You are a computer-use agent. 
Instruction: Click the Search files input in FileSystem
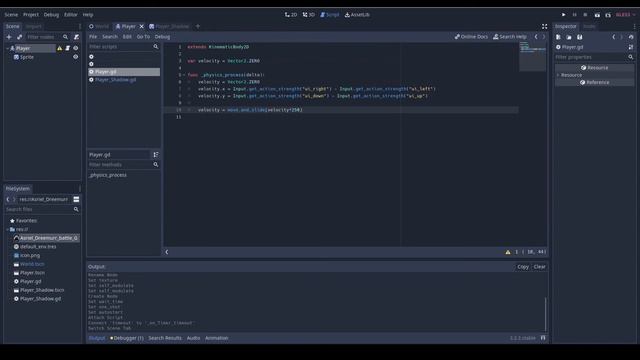pos(42,209)
